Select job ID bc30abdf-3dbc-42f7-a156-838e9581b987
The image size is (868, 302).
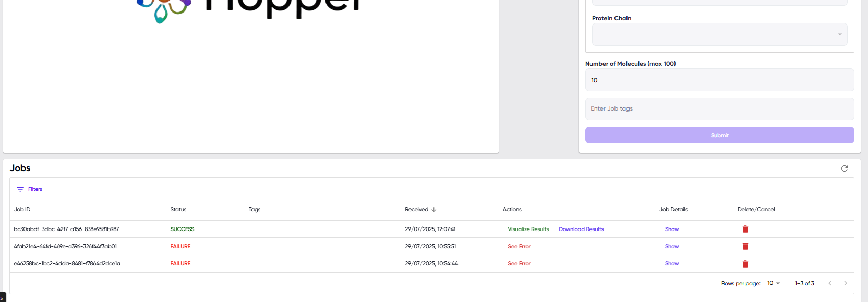tap(66, 229)
